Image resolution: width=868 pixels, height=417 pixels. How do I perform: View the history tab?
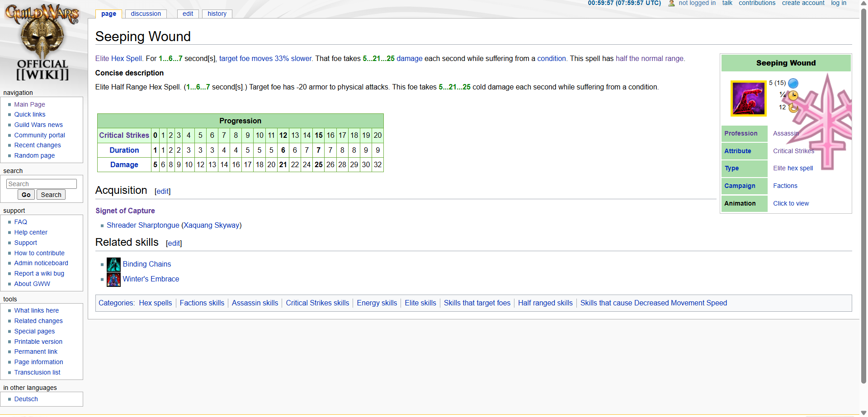coord(217,14)
